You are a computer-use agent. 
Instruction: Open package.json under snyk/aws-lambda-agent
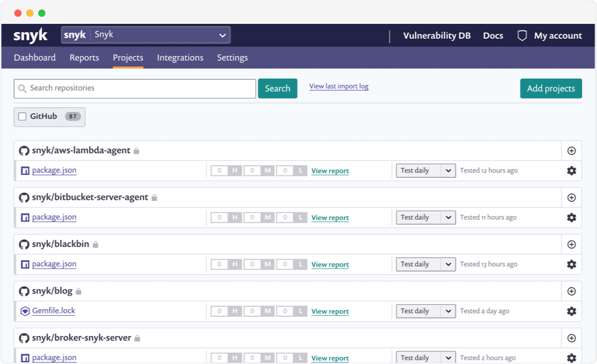click(54, 170)
